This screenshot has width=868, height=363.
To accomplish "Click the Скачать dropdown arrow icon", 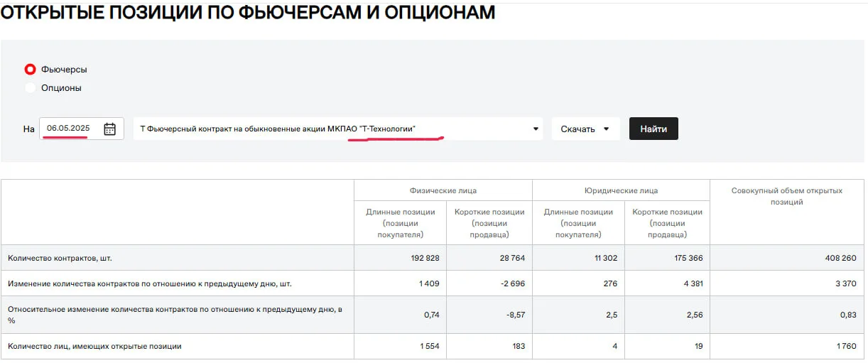I will pos(606,129).
